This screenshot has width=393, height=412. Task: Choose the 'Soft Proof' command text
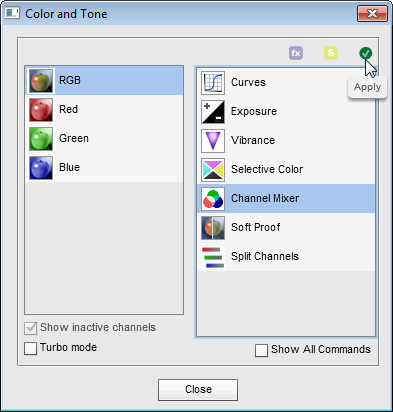[256, 227]
